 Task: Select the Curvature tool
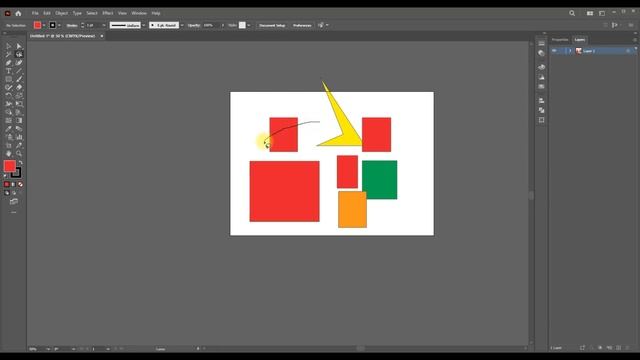[19, 62]
